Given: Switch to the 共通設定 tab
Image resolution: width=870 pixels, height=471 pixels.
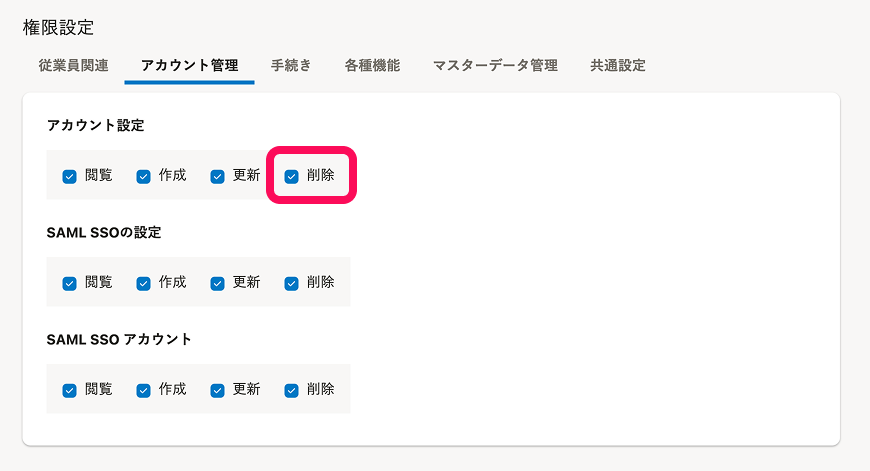Looking at the screenshot, I should tap(617, 66).
